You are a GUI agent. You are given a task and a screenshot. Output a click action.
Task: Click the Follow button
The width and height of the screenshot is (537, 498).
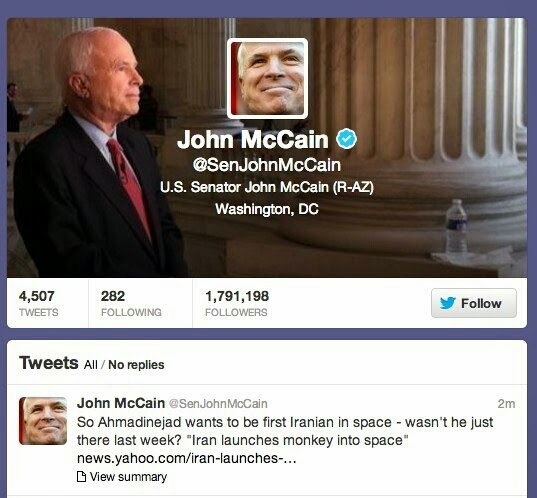click(474, 303)
